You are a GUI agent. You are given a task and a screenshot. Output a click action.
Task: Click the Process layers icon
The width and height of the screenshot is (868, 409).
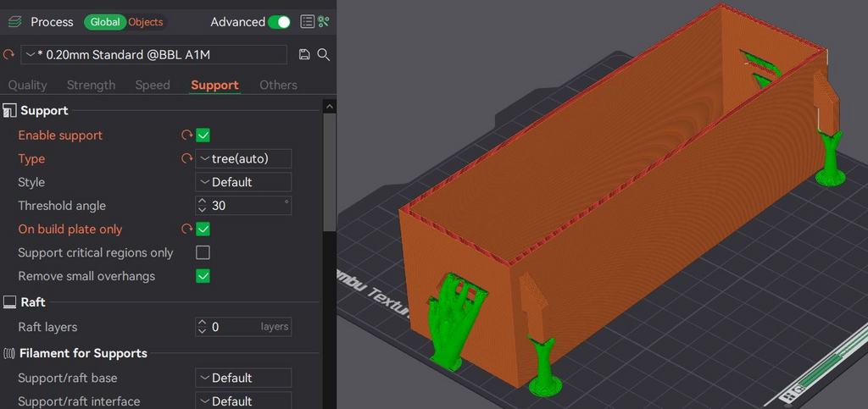(14, 22)
